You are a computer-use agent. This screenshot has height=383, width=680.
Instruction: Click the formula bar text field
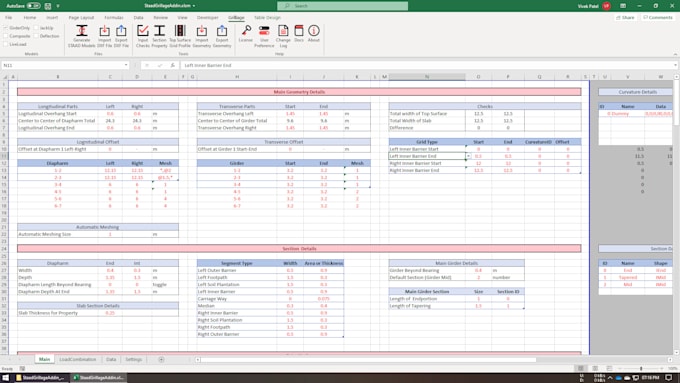[x=426, y=65]
